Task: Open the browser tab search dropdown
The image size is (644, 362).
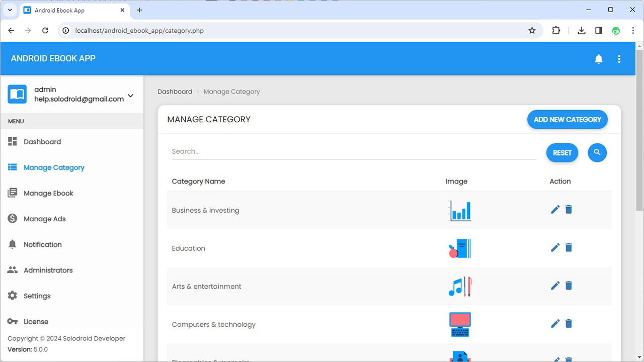Action: tap(10, 10)
